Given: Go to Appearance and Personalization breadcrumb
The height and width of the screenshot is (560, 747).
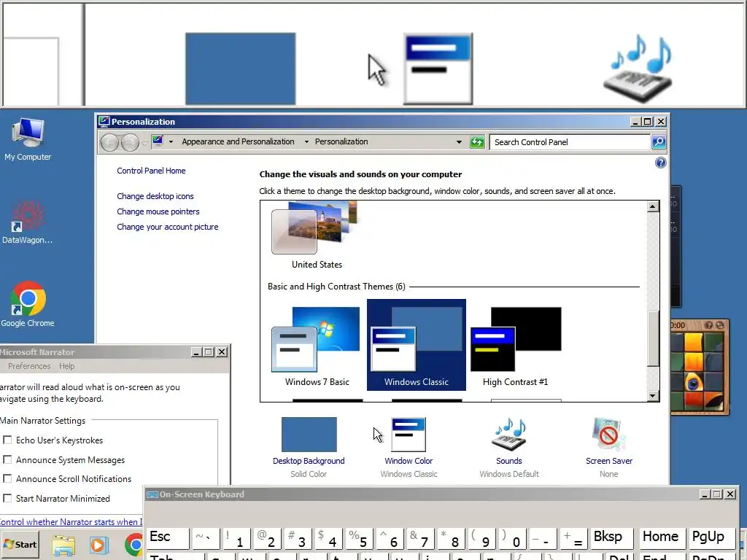Looking at the screenshot, I should [x=239, y=142].
